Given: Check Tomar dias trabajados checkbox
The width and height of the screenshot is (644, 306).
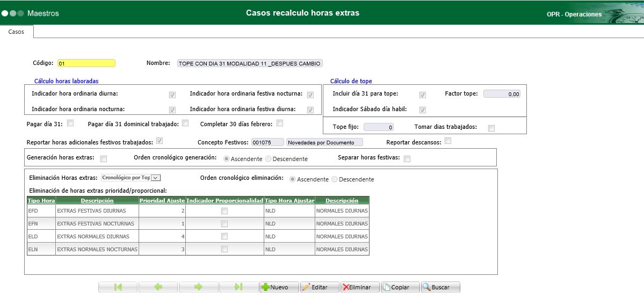Looking at the screenshot, I should [491, 128].
